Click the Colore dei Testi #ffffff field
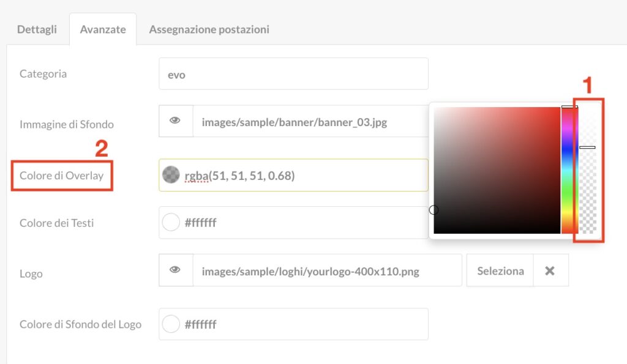627x364 pixels. click(x=293, y=223)
